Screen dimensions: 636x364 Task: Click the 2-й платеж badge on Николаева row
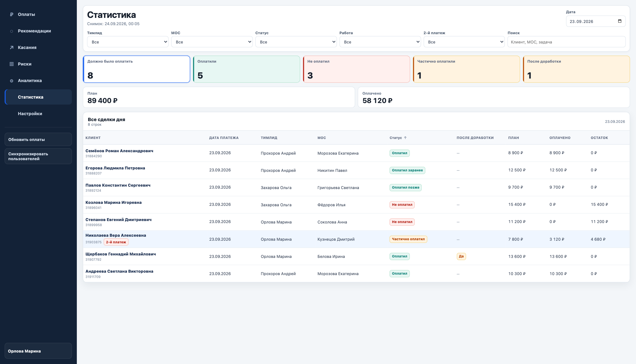[x=116, y=242]
